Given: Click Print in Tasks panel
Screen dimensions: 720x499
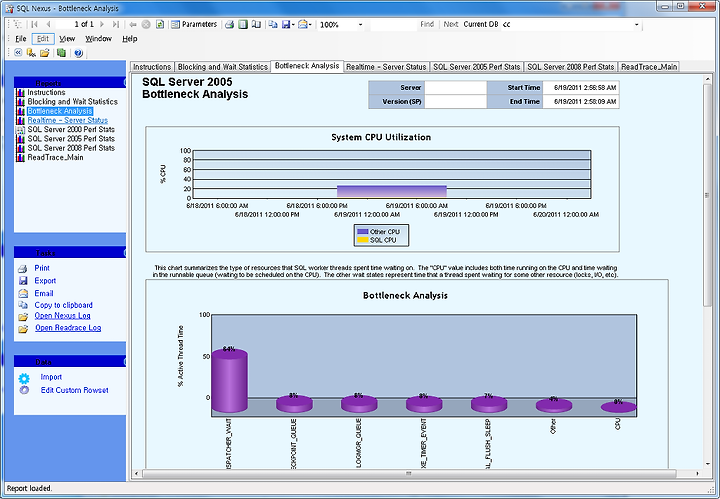Looking at the screenshot, I should click(42, 268).
